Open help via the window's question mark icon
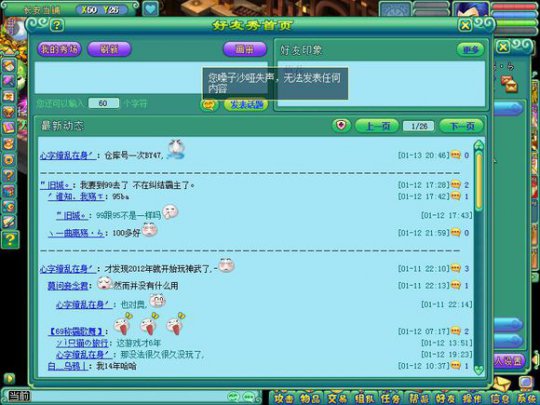This screenshot has width=540, height=405. click(x=57, y=25)
